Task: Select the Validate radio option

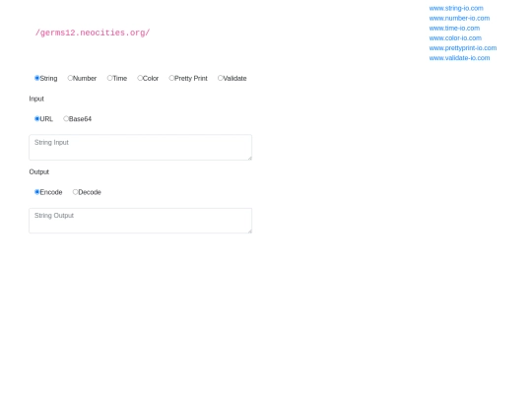Action: coord(221,78)
